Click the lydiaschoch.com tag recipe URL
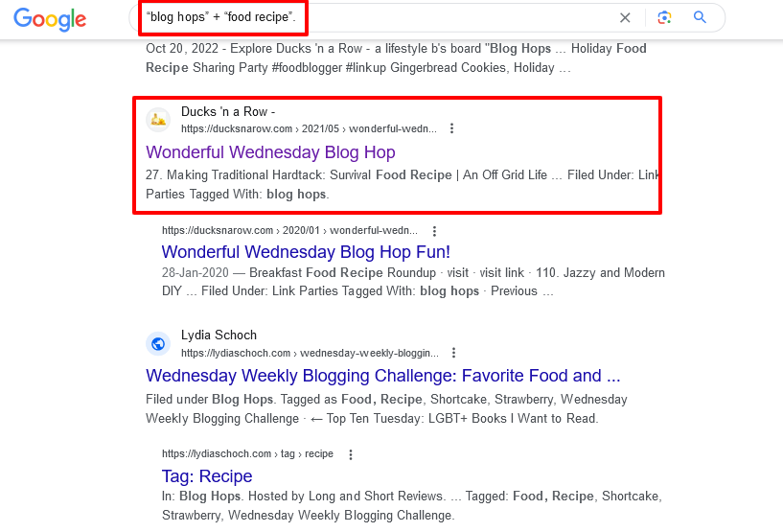The image size is (783, 532). point(248,454)
